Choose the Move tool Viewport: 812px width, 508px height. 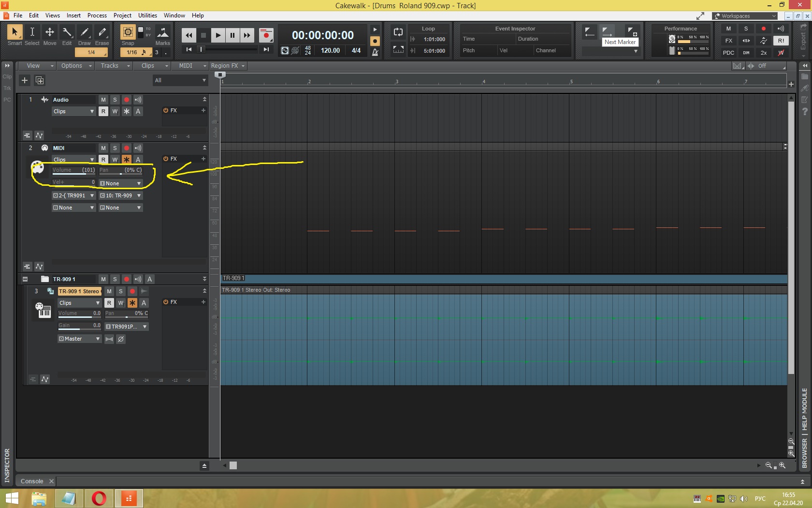[x=50, y=35]
